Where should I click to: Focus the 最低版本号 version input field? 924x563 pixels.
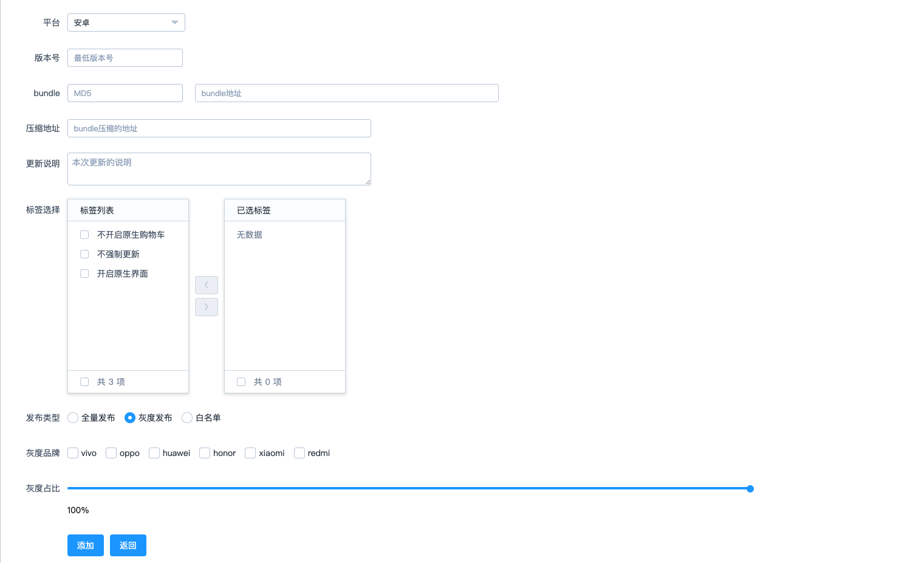pyautogui.click(x=125, y=58)
